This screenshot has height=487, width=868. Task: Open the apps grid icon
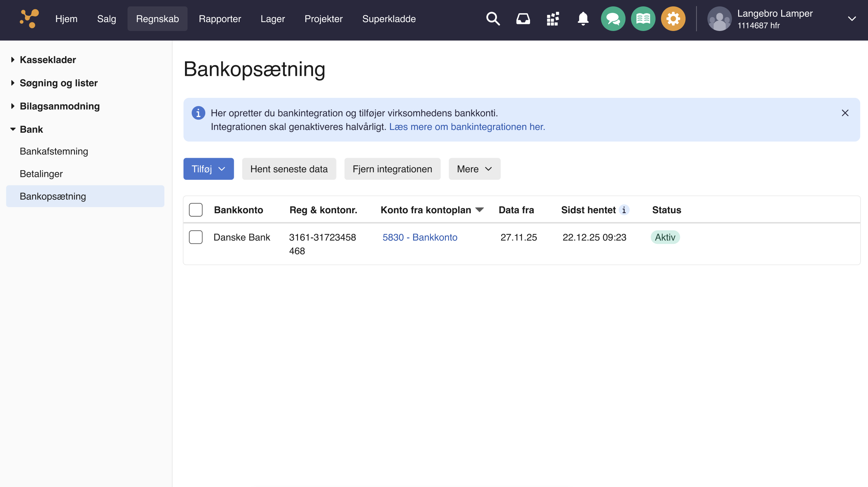pyautogui.click(x=553, y=19)
